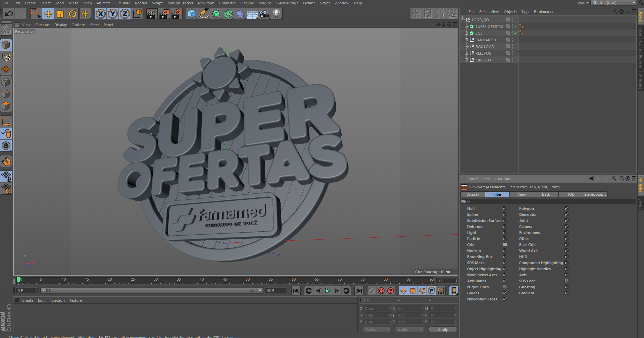Switch to the Stereoscopic tab
Viewport: 644px width, 338px height.
[x=595, y=194]
